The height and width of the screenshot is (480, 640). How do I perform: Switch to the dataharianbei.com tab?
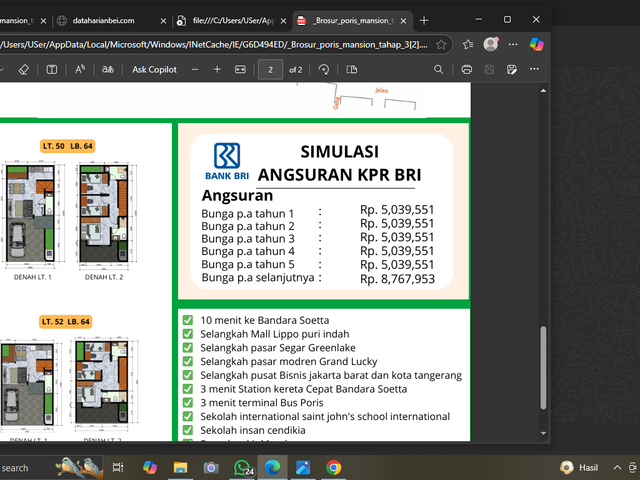[x=104, y=20]
